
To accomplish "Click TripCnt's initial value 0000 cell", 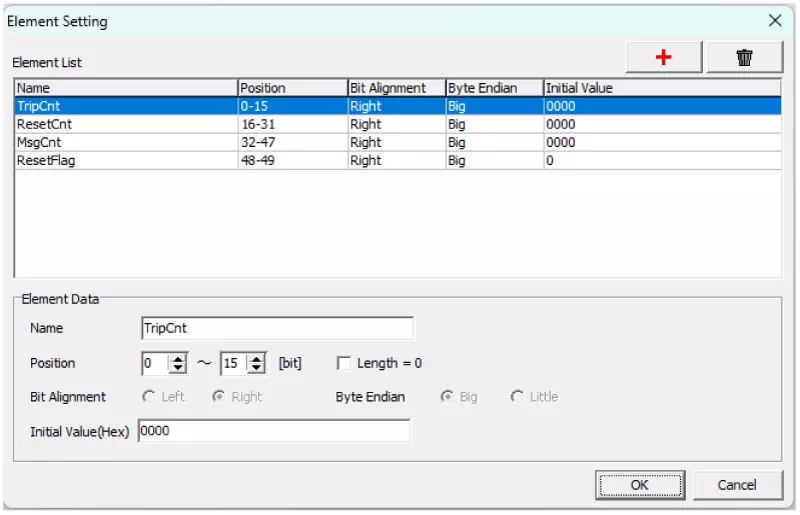I will [x=662, y=106].
